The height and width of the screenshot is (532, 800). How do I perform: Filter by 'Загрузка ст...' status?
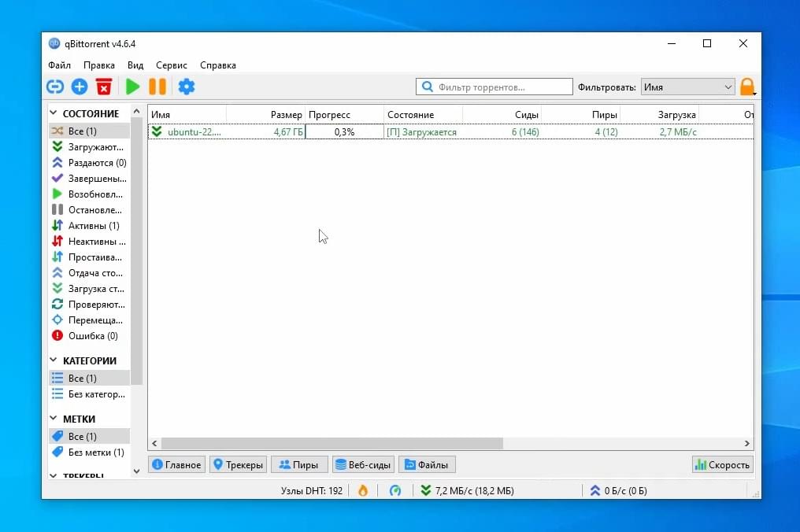89,289
